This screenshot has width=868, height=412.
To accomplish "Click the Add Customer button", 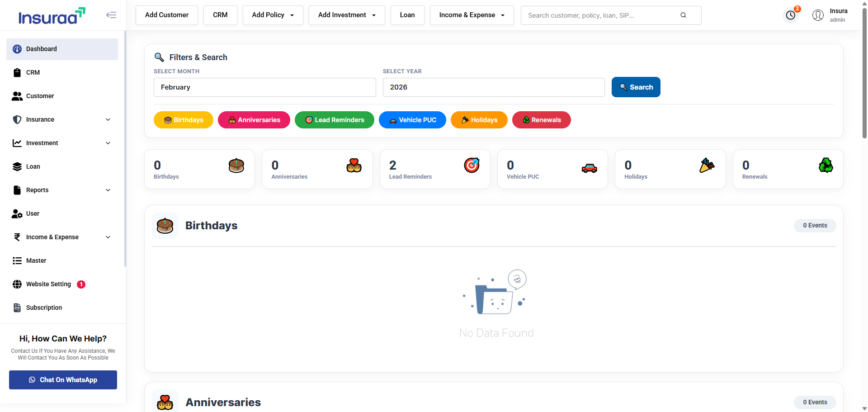I will 167,15.
